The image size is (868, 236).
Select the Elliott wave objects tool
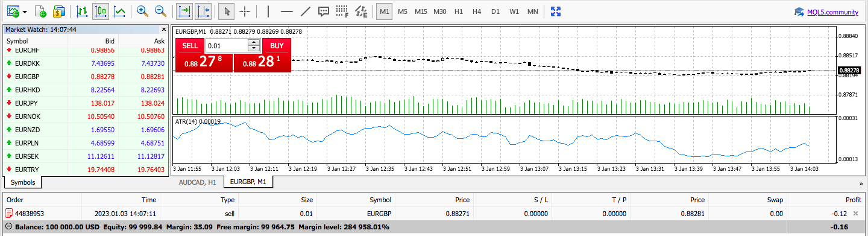pos(361,11)
